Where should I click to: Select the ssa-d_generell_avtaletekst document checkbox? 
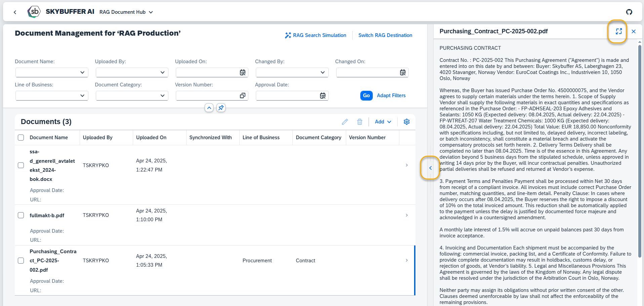pyautogui.click(x=21, y=165)
